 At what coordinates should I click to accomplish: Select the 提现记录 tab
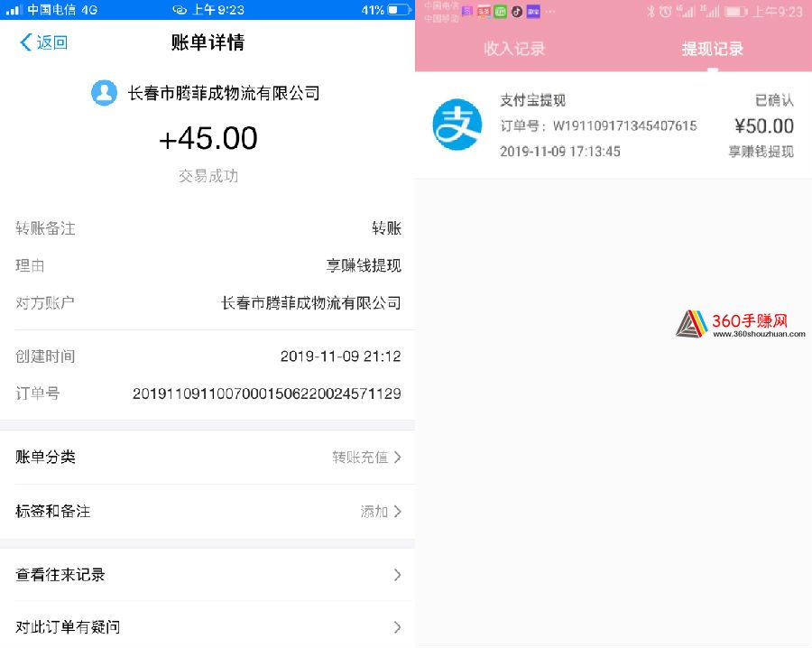[713, 49]
